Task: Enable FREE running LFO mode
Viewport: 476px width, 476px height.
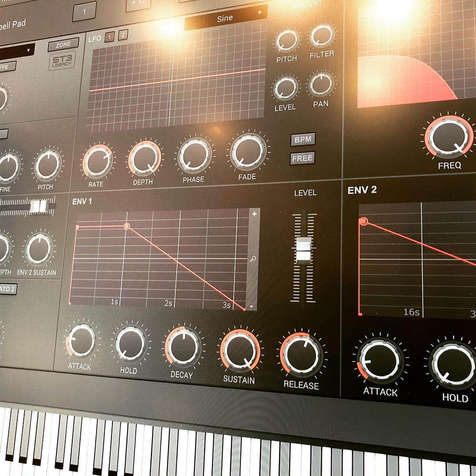Action: coord(302,158)
